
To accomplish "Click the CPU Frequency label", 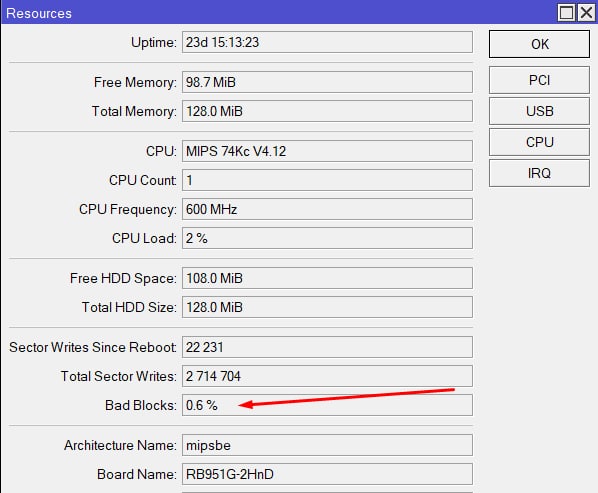I will (x=128, y=209).
